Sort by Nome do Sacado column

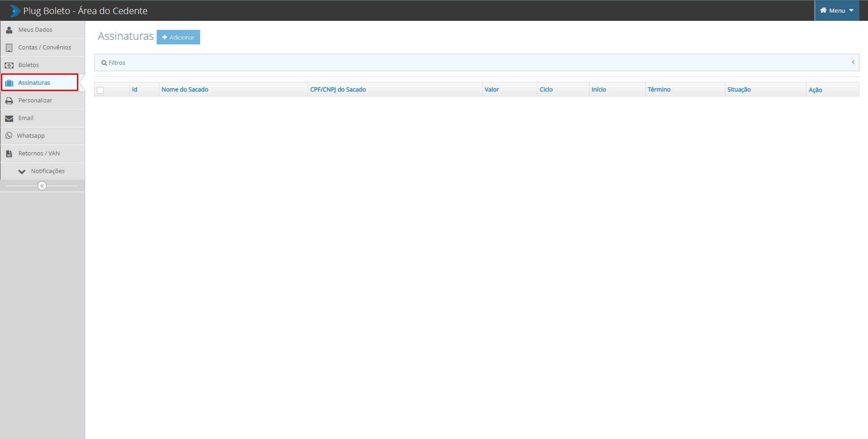point(185,89)
